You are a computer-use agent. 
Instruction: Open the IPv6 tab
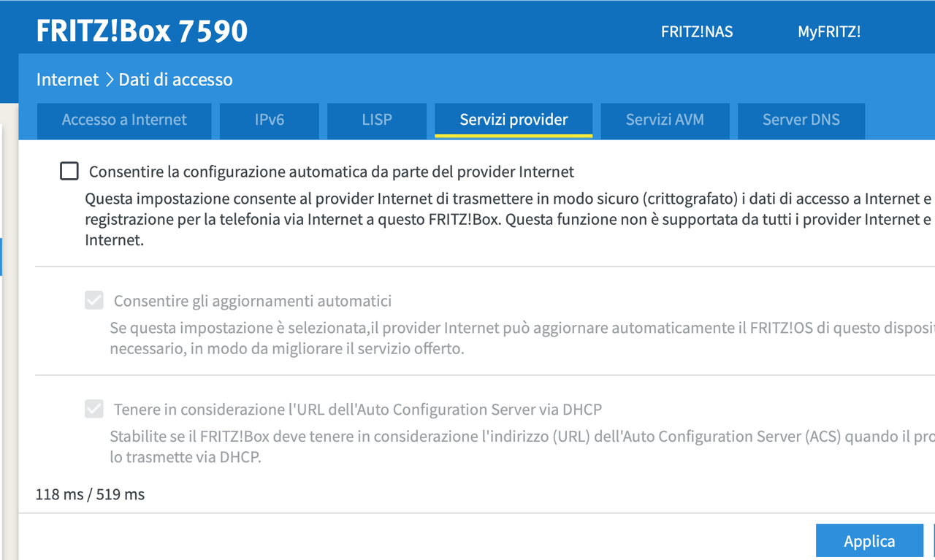pos(269,120)
